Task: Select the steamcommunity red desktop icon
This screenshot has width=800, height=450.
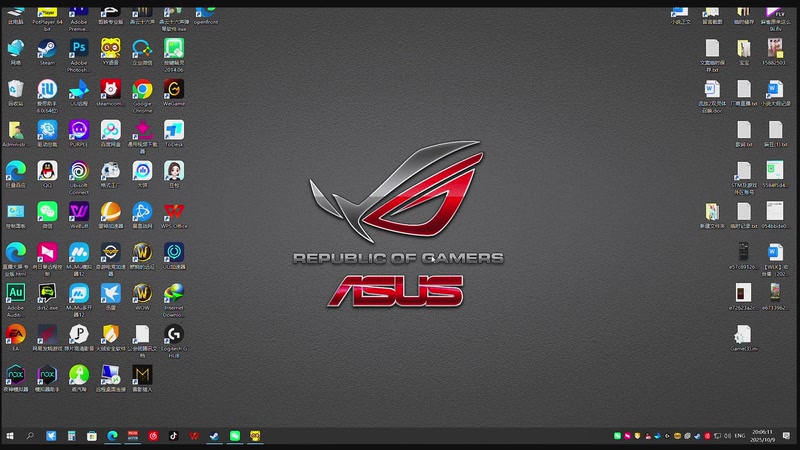Action: coord(110,92)
